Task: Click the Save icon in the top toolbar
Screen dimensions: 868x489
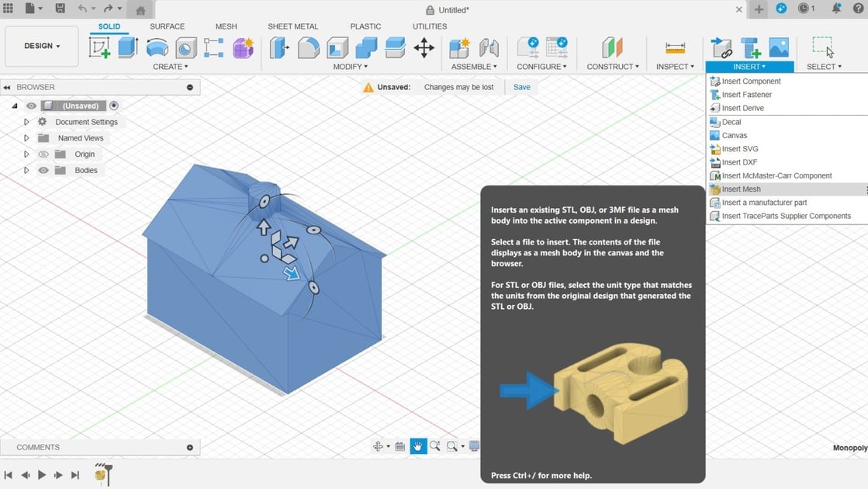Action: click(x=60, y=9)
